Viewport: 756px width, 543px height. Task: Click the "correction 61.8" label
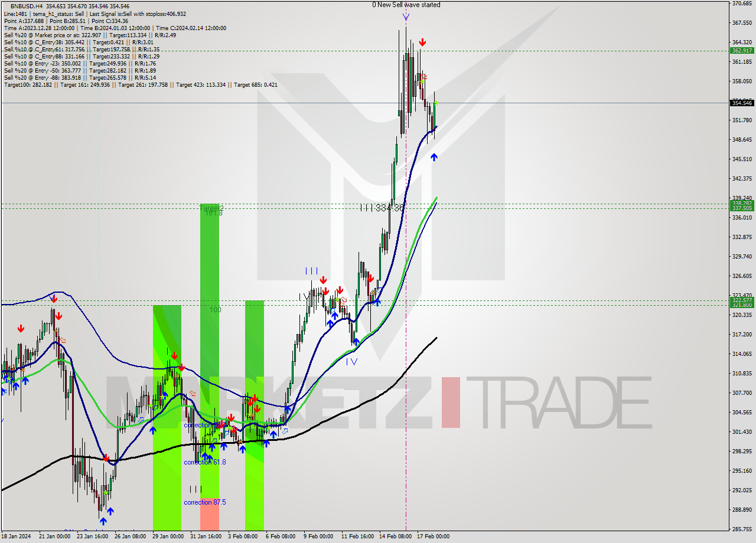[204, 462]
